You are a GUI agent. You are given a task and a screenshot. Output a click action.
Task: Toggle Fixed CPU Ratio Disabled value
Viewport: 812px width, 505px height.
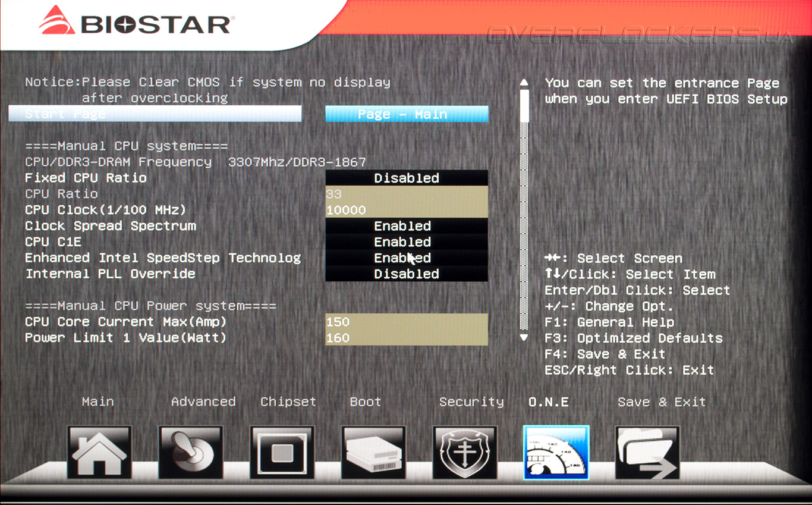click(x=407, y=178)
